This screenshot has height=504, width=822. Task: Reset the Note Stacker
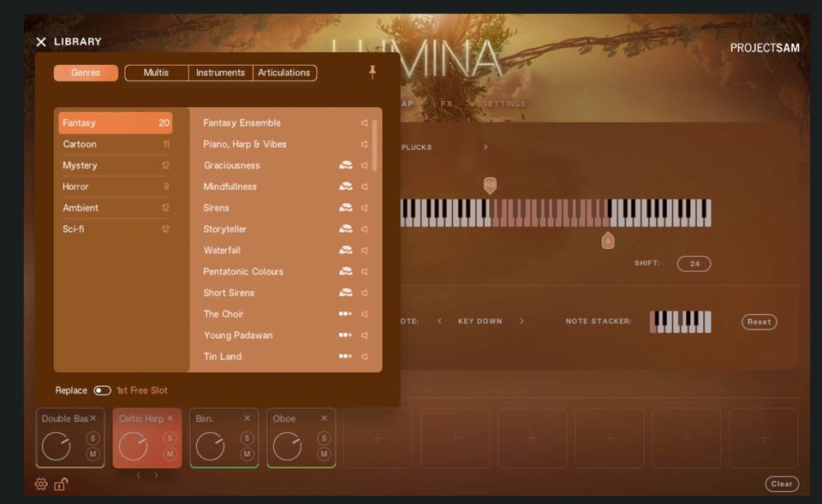(x=759, y=322)
